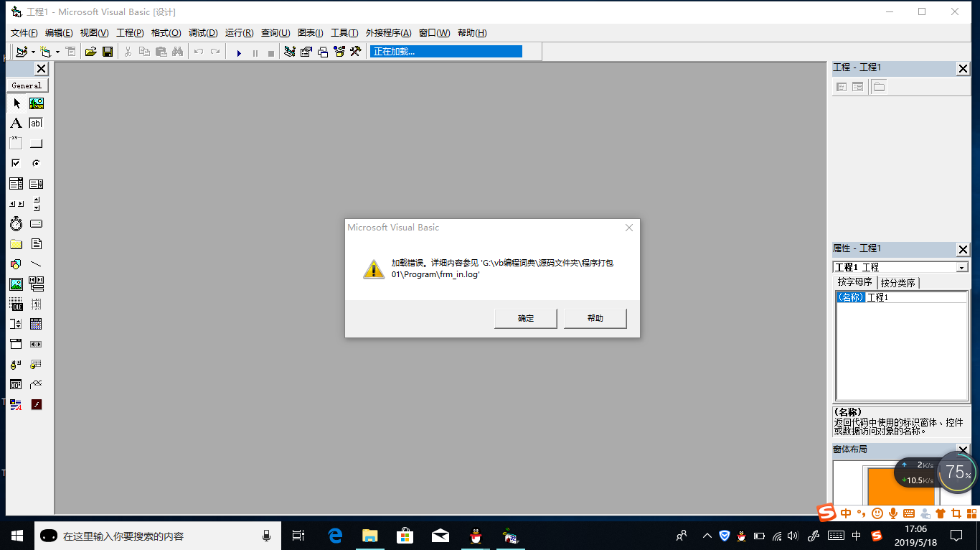Viewport: 980px width, 550px height.
Task: Select the CommandButton control tool
Action: [37, 144]
